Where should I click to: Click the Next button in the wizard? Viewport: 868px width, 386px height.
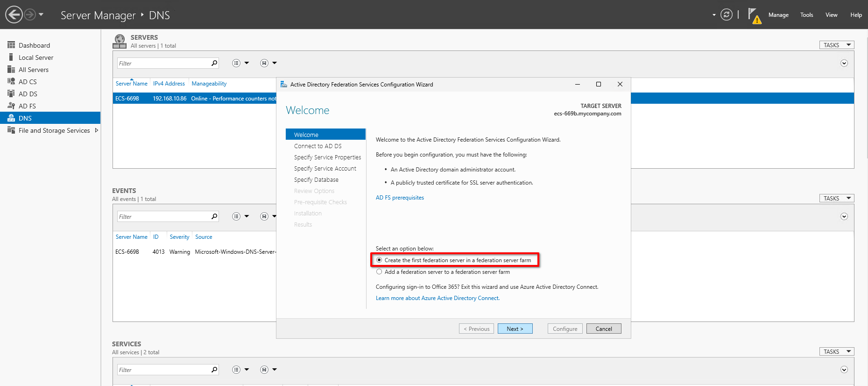point(515,329)
